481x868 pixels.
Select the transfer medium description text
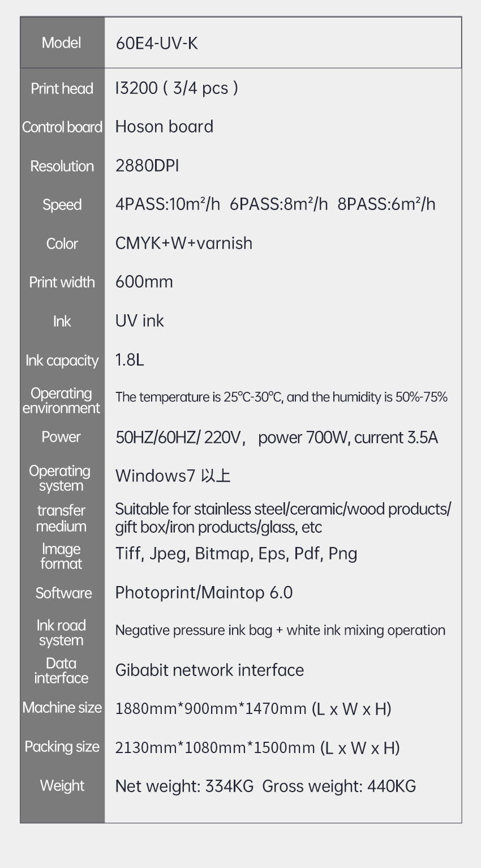pos(283,518)
